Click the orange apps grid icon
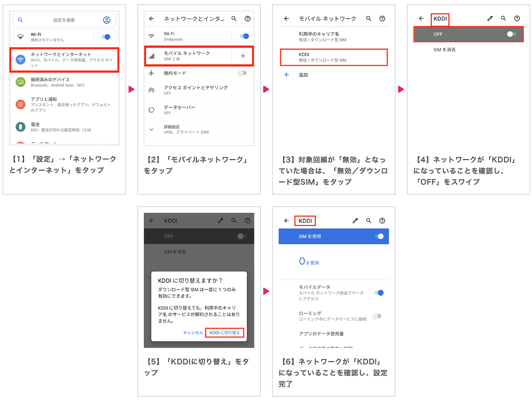Screen dimensions: 532x401 [x=20, y=104]
